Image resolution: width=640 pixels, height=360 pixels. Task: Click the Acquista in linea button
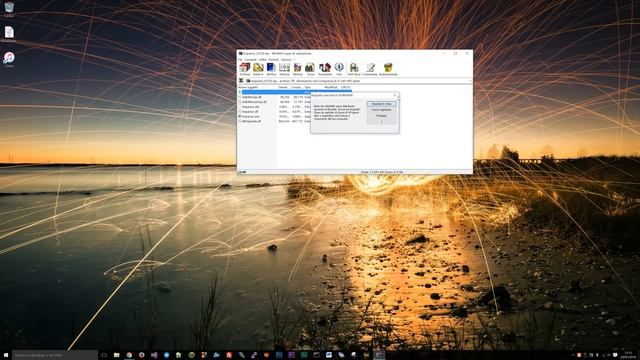click(x=381, y=104)
